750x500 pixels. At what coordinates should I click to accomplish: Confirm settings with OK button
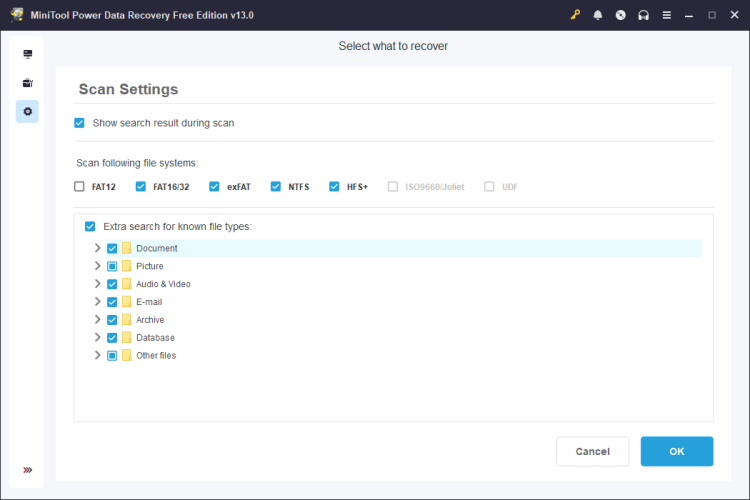click(677, 451)
